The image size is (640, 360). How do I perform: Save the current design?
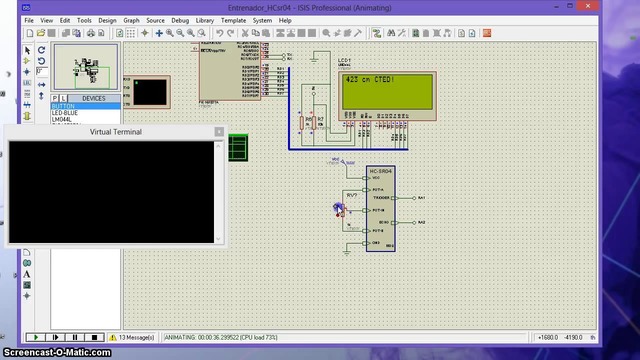click(x=51, y=33)
